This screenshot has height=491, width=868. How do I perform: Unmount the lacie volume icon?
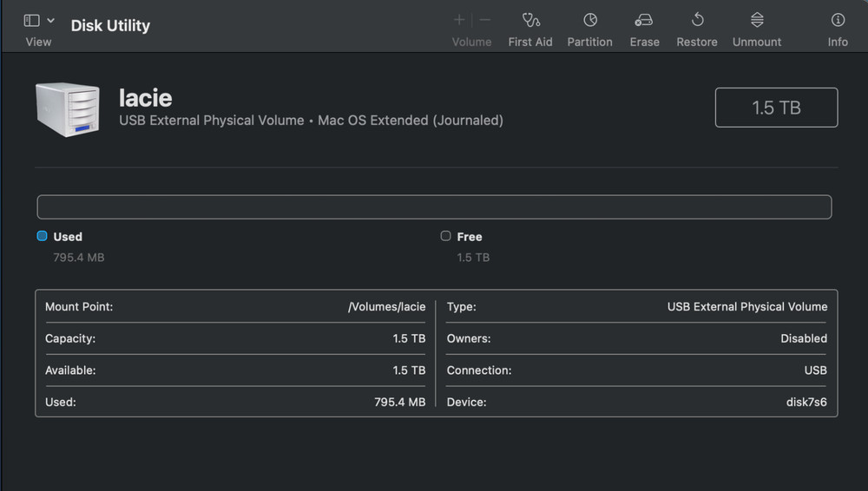[x=757, y=20]
